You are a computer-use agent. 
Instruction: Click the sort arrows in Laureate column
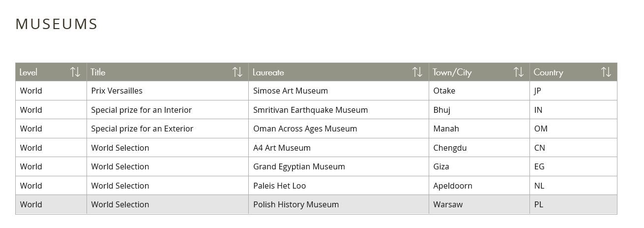coord(417,72)
